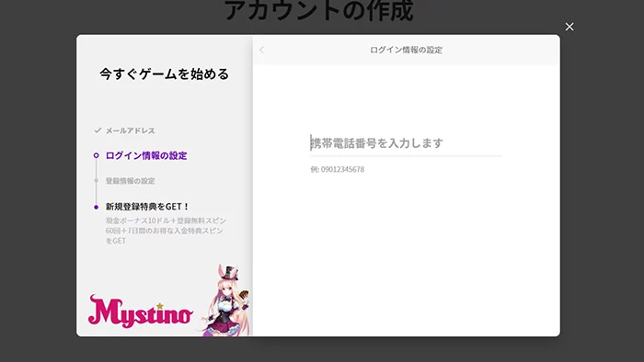
Task: Select the 登録情報の設定 step
Action: pyautogui.click(x=131, y=181)
